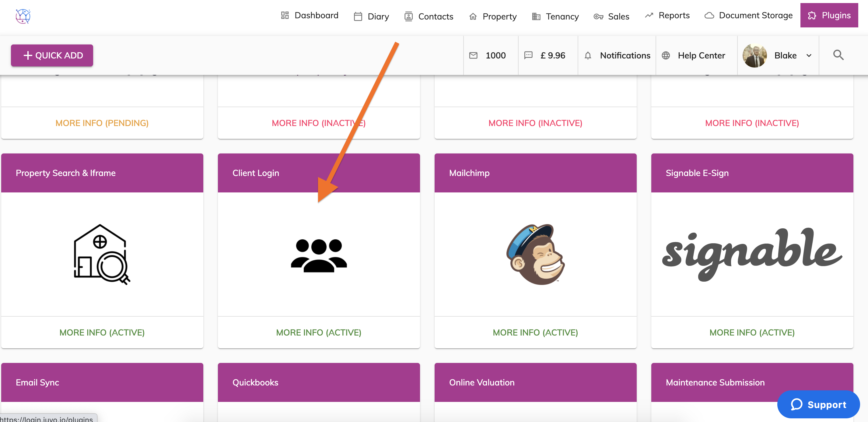This screenshot has height=422, width=868.
Task: Click the email envelope credits icon
Action: click(x=473, y=55)
